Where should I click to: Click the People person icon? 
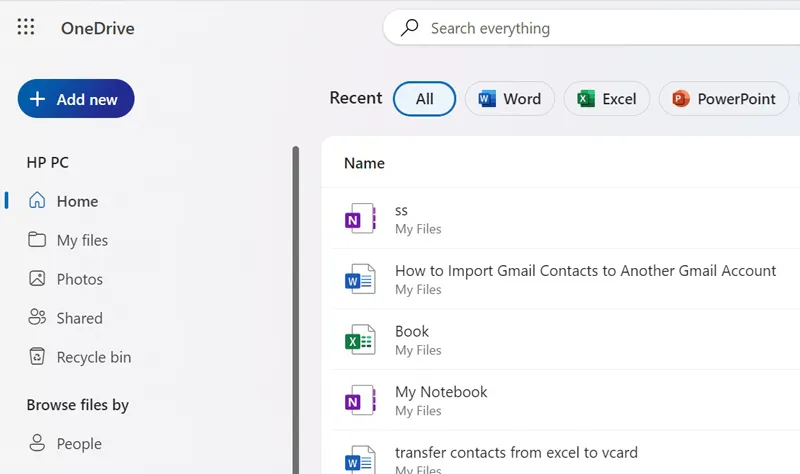tap(37, 442)
